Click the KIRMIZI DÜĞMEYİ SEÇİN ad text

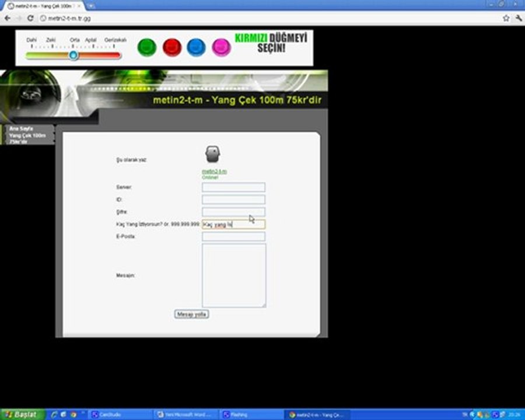[x=271, y=43]
